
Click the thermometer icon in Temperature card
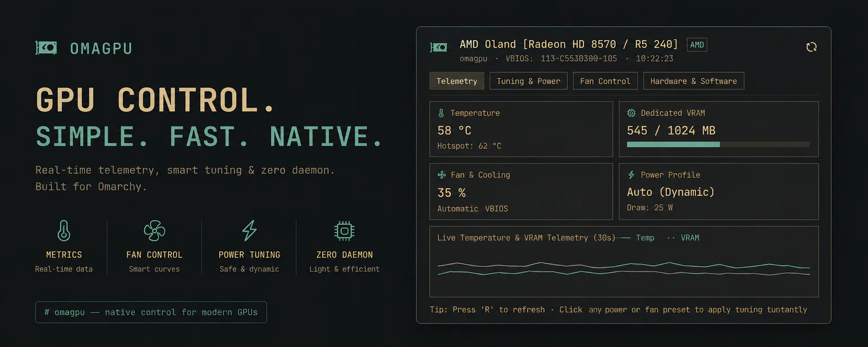(x=441, y=113)
